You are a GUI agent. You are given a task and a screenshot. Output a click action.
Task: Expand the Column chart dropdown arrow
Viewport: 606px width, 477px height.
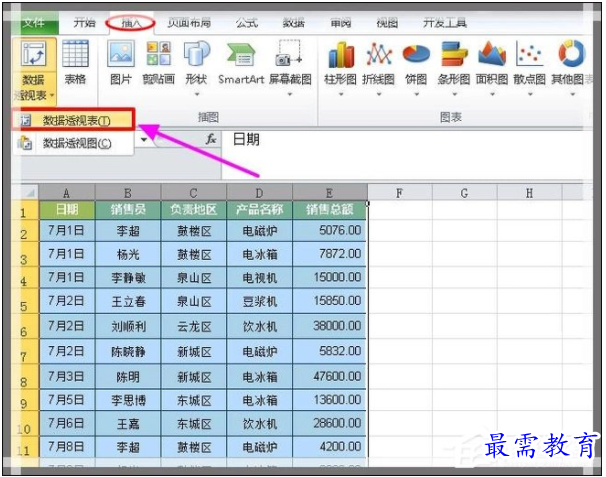(341, 94)
